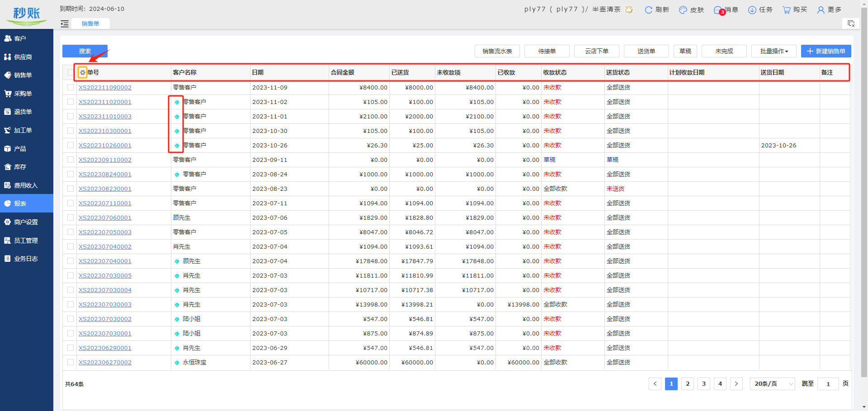Click the 业务日志 sidebar icon
This screenshot has width=868, height=411.
coord(8,259)
